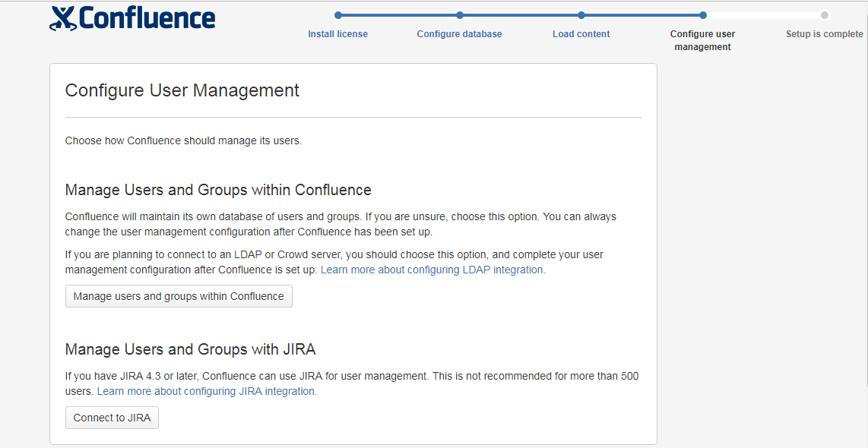Click the Manage Users and Groups within Confluence heading

click(x=218, y=190)
